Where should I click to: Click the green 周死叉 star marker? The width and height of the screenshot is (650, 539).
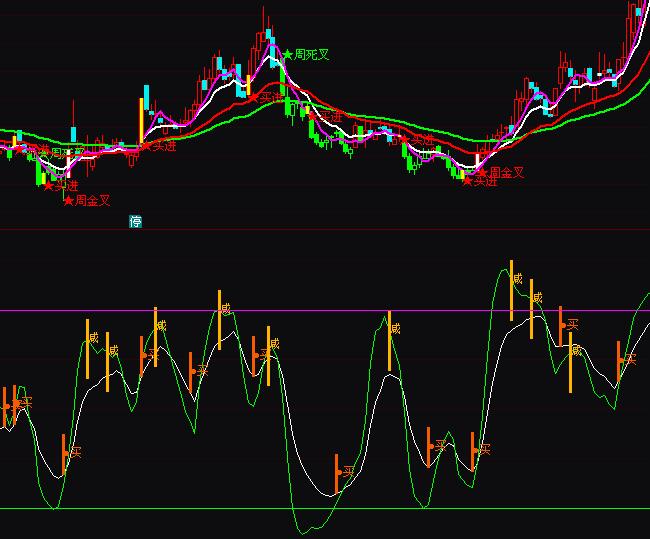[x=287, y=54]
